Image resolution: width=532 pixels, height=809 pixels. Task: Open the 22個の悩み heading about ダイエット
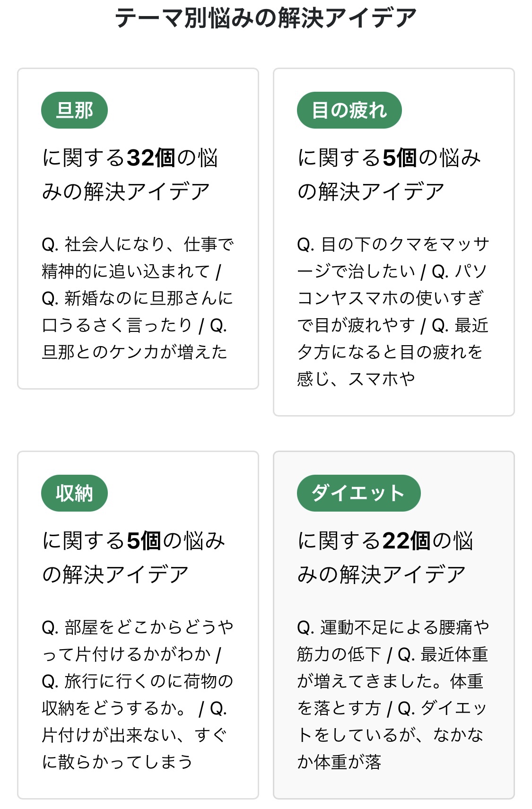[x=385, y=557]
